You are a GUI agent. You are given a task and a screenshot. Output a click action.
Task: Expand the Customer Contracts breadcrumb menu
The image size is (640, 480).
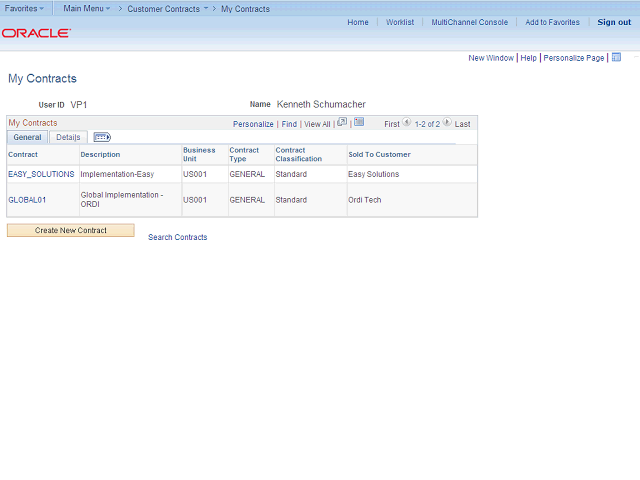[167, 9]
